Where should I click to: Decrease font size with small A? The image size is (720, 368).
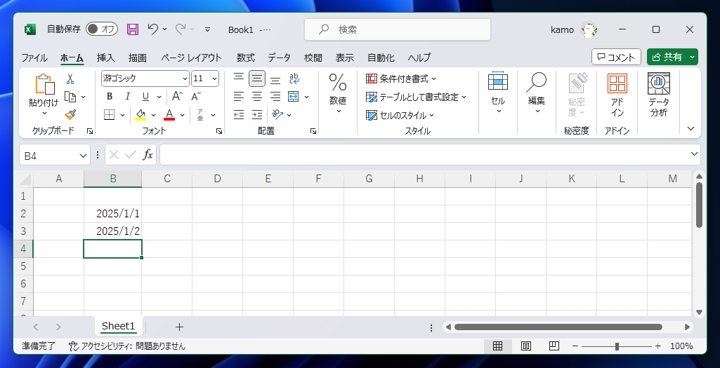(196, 96)
